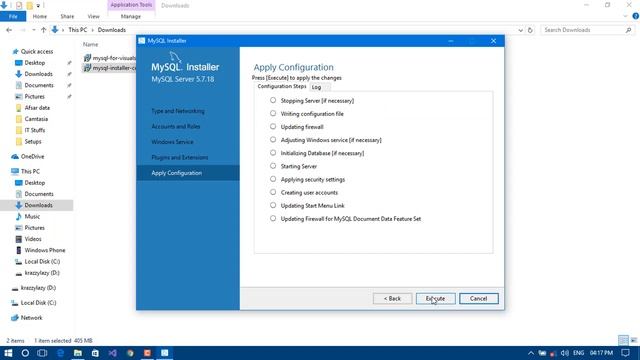Open Chrome from taskbar
Image resolution: width=640 pixels, height=360 pixels.
click(x=130, y=353)
